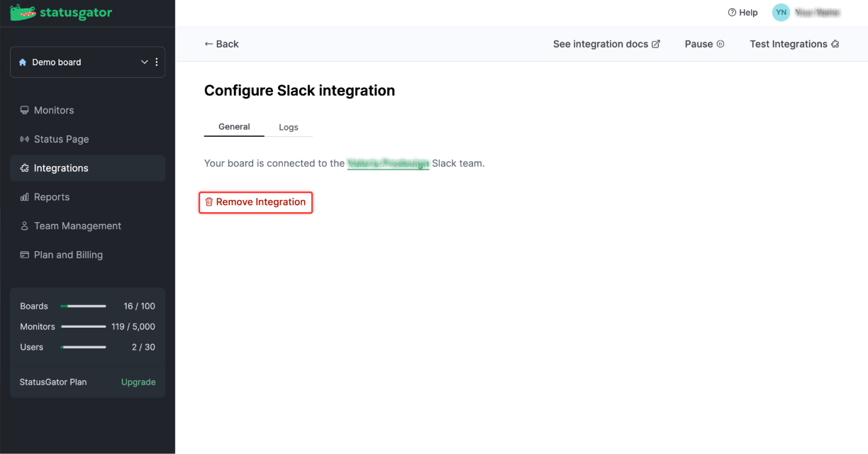The image size is (868, 454).
Task: Click Test Integrations
Action: tap(794, 44)
